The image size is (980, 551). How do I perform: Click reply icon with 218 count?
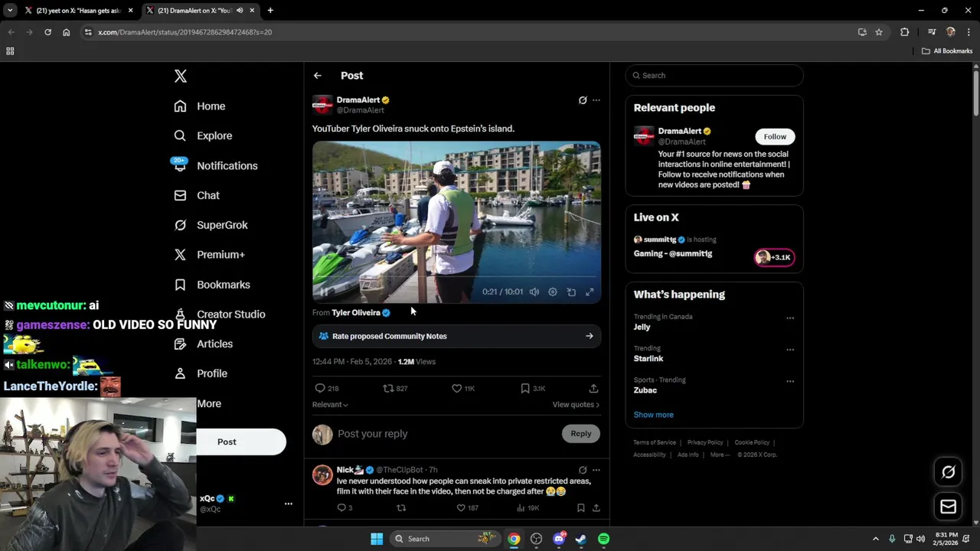coord(327,389)
